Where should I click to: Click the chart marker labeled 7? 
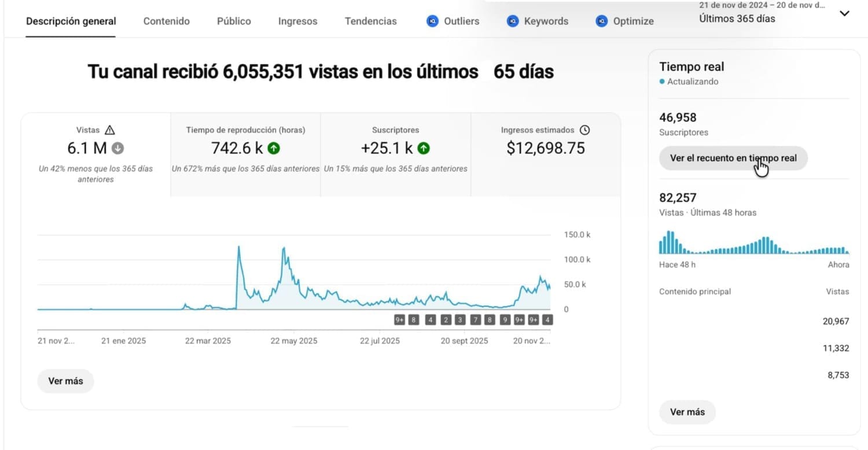(x=475, y=320)
